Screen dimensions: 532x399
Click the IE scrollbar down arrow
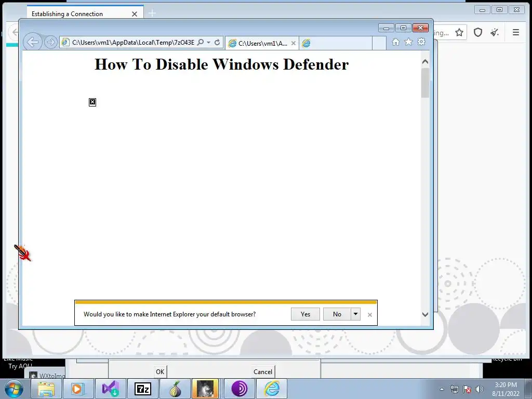tap(425, 314)
